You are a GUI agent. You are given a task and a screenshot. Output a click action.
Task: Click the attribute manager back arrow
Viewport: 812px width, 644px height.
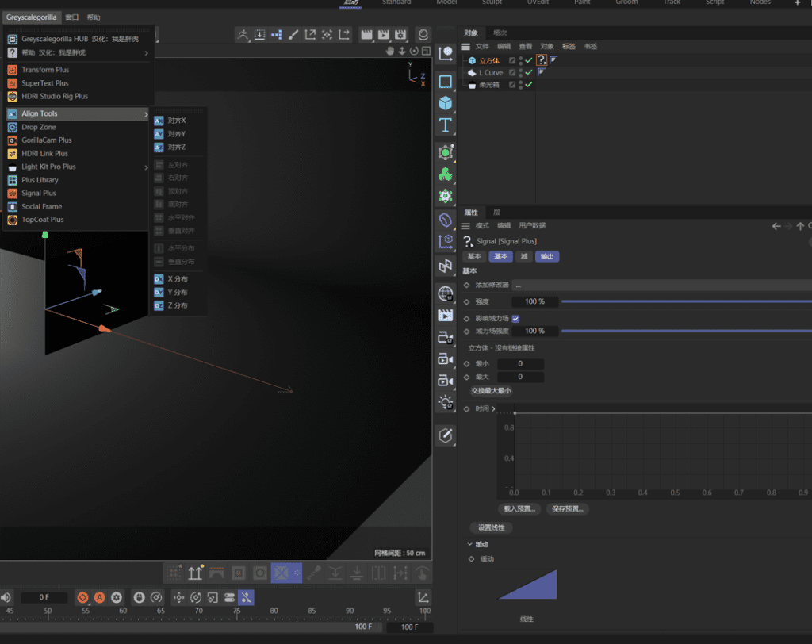pyautogui.click(x=776, y=226)
